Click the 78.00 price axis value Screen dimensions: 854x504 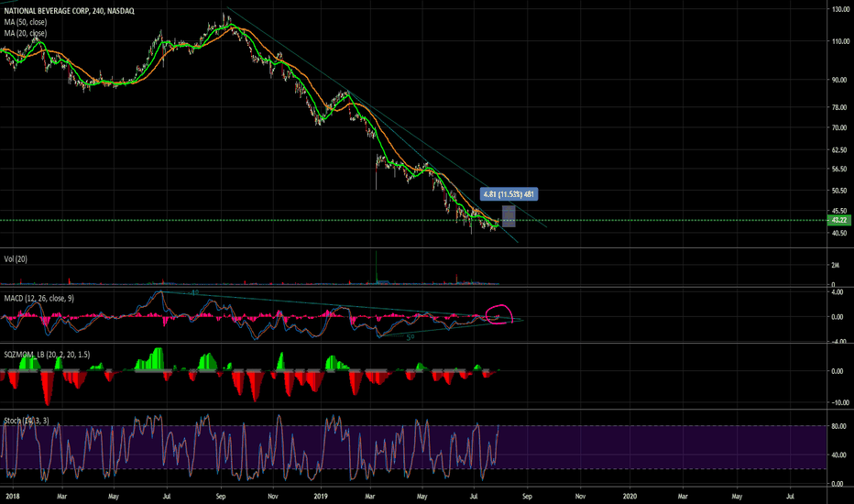click(840, 107)
